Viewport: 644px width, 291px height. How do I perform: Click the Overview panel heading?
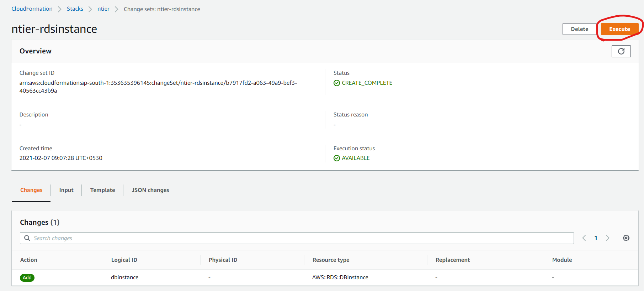click(36, 51)
